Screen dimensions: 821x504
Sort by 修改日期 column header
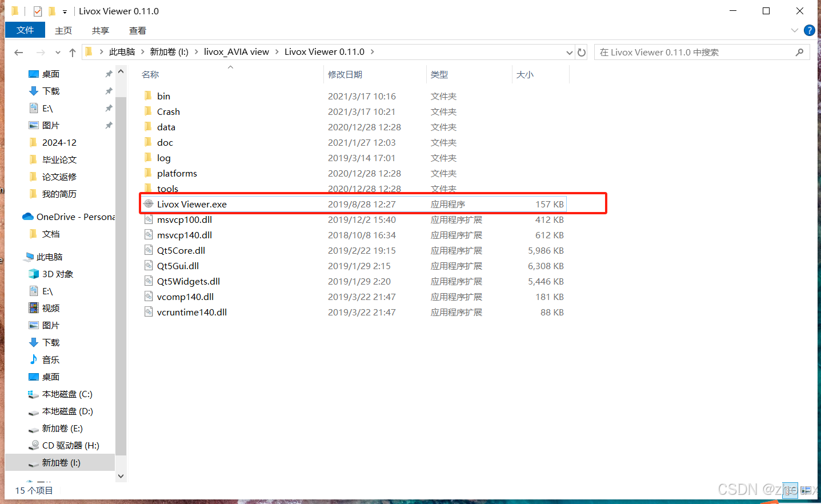point(345,74)
